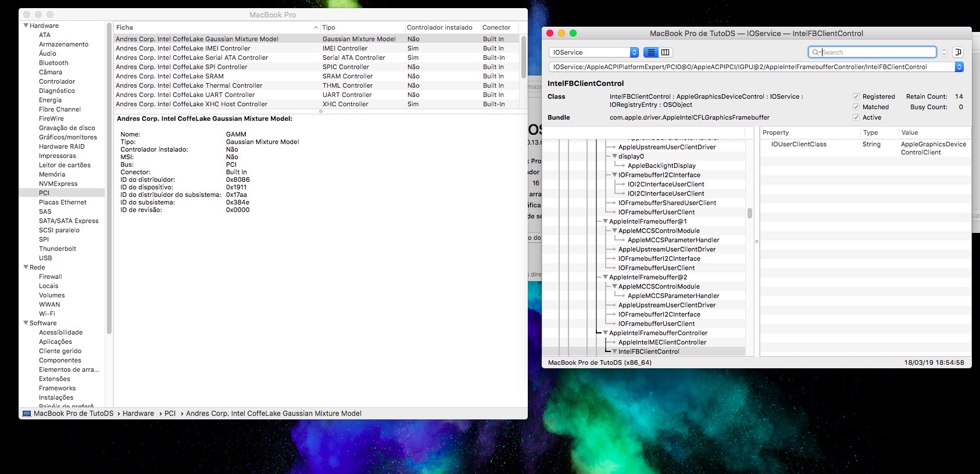980x474 pixels.
Task: Select the IOUserClientClass property row
Action: tap(865, 148)
